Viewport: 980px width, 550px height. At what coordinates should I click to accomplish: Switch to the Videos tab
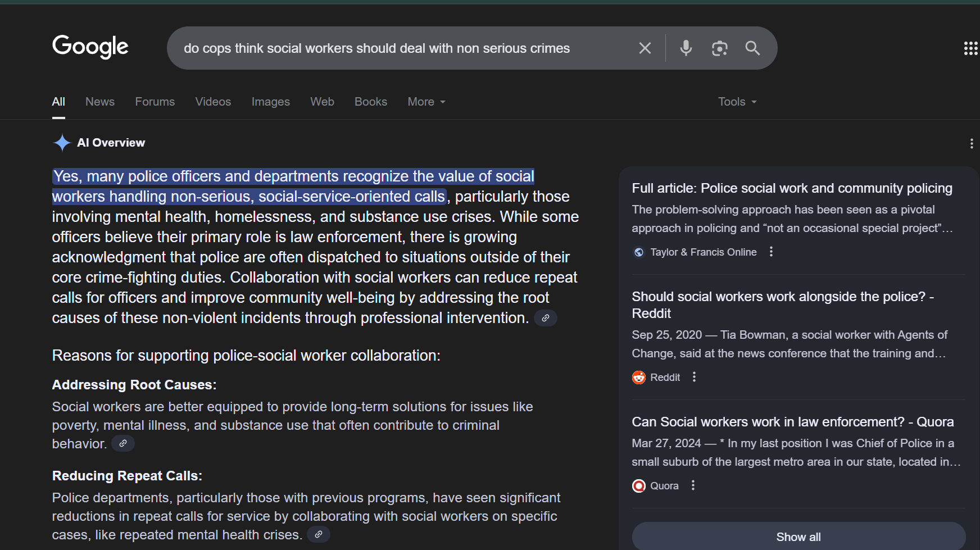(213, 102)
